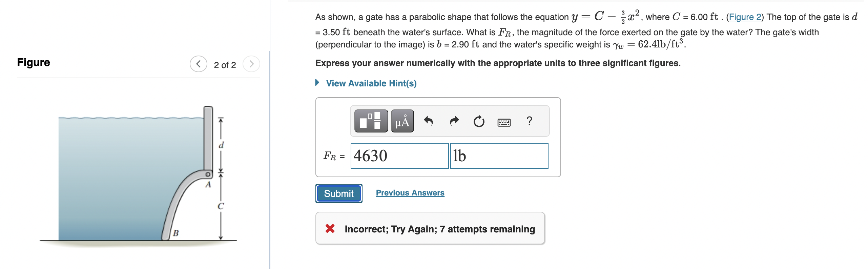
Task: View the Previous Answers link
Action: pyautogui.click(x=410, y=192)
